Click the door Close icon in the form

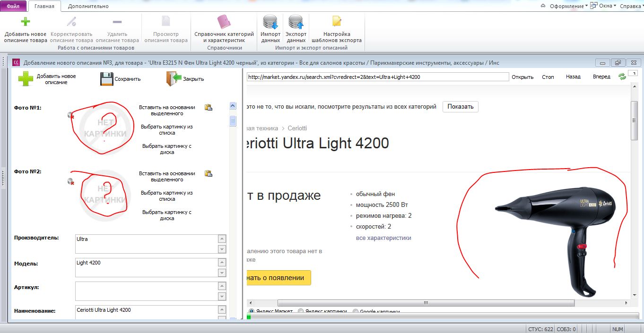174,78
